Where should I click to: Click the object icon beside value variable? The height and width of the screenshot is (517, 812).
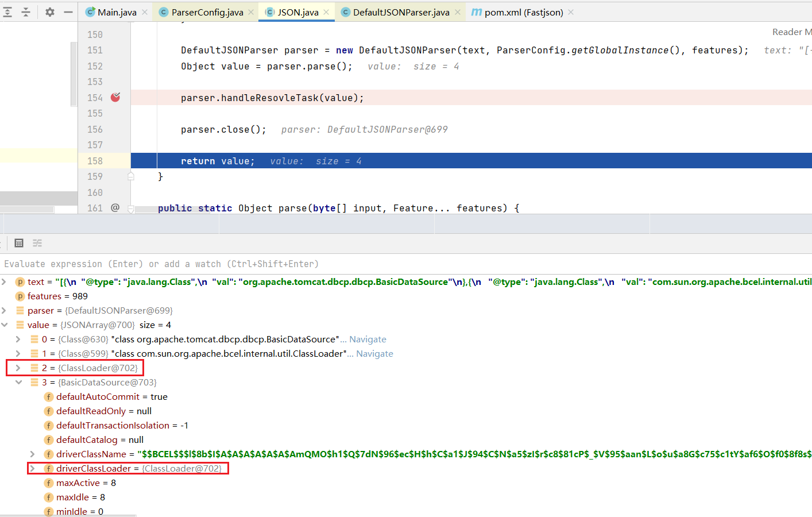(x=20, y=325)
